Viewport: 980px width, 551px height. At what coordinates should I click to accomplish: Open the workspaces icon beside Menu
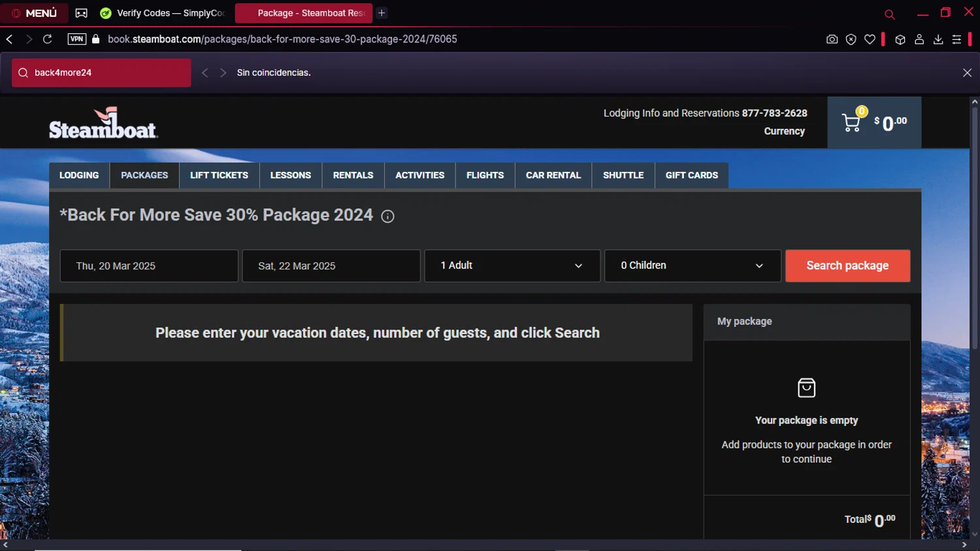pos(82,13)
